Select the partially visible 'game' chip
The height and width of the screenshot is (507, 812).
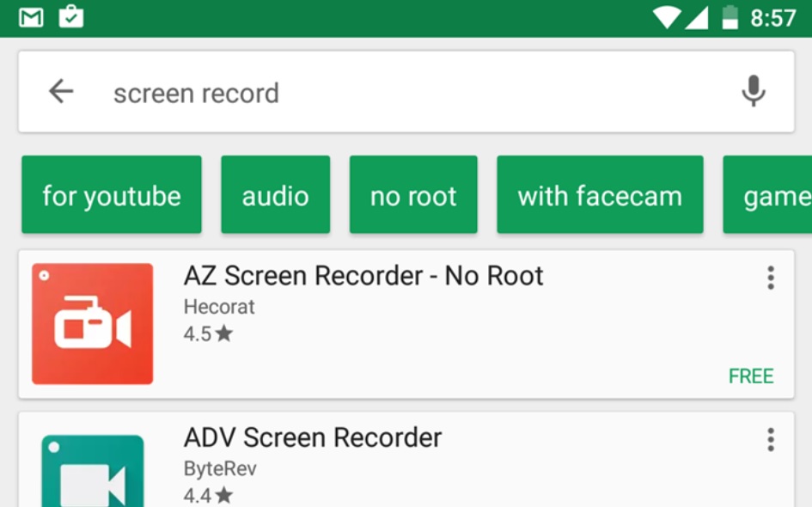(x=767, y=195)
